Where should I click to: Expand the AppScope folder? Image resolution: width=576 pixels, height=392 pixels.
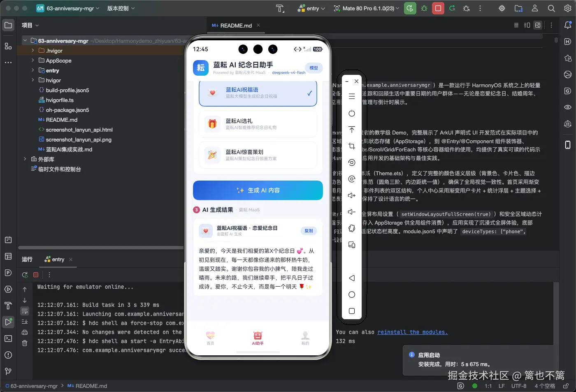33,60
